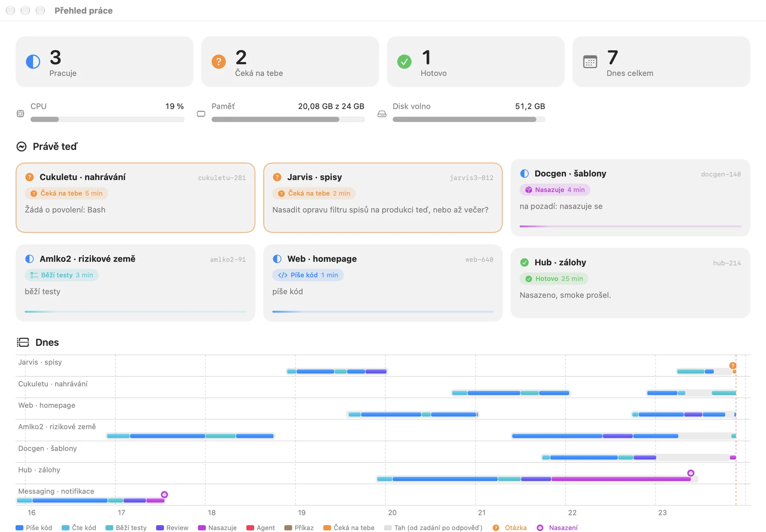Click the Agent legend color swatch
The width and height of the screenshot is (766, 532).
pos(250,528)
